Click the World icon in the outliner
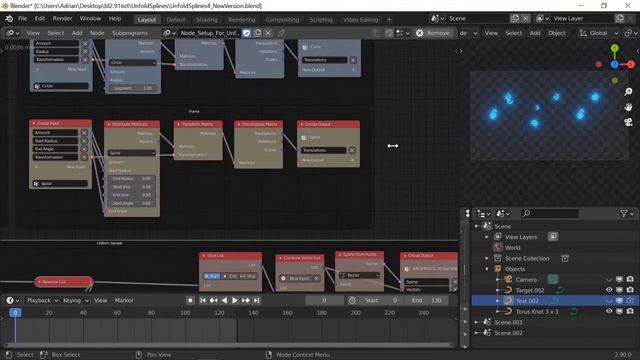The width and height of the screenshot is (640, 360). (x=498, y=247)
